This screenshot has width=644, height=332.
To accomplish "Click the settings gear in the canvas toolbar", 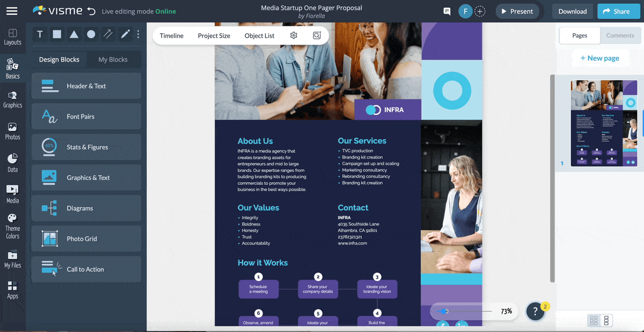I will pyautogui.click(x=294, y=35).
